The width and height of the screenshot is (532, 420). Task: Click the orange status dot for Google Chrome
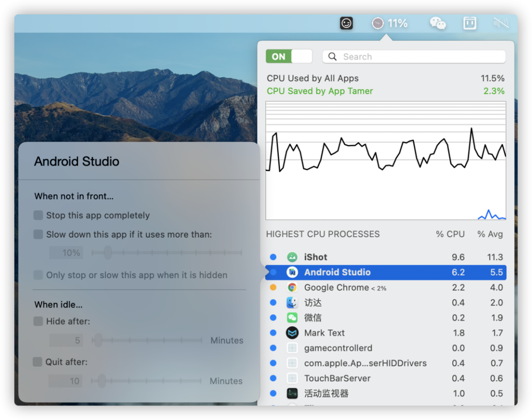click(x=273, y=287)
